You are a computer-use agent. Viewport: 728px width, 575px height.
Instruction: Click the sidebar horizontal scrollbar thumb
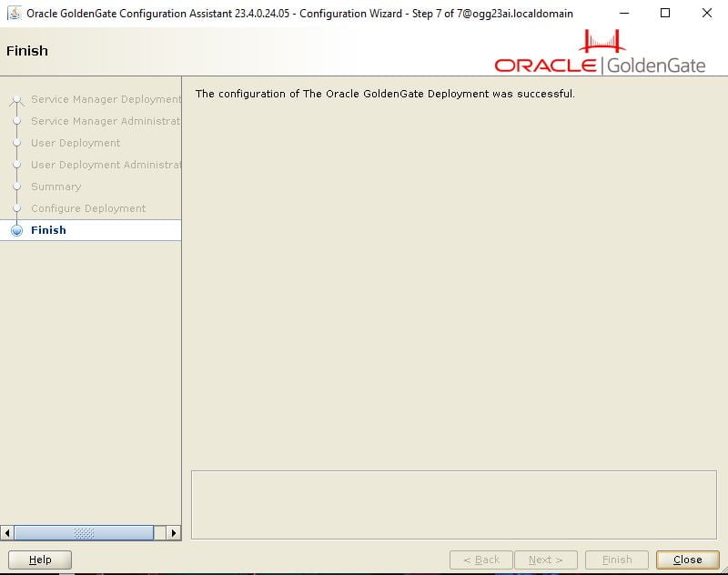click(84, 533)
